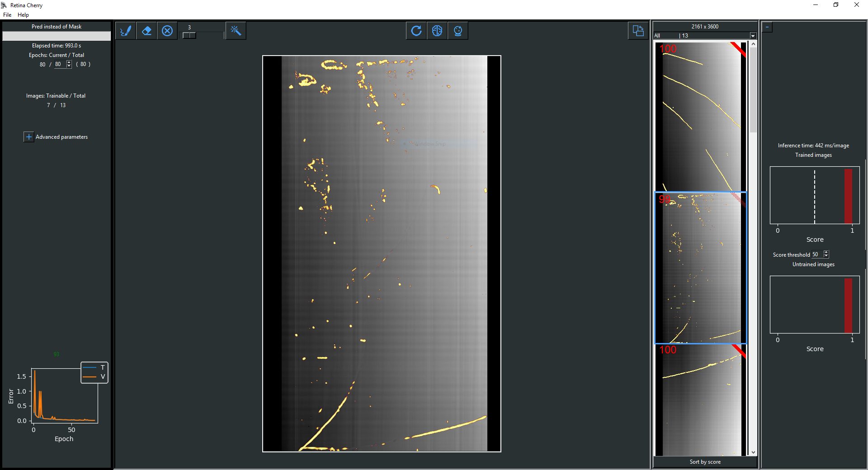Click the Score threshold value field

pyautogui.click(x=816, y=254)
